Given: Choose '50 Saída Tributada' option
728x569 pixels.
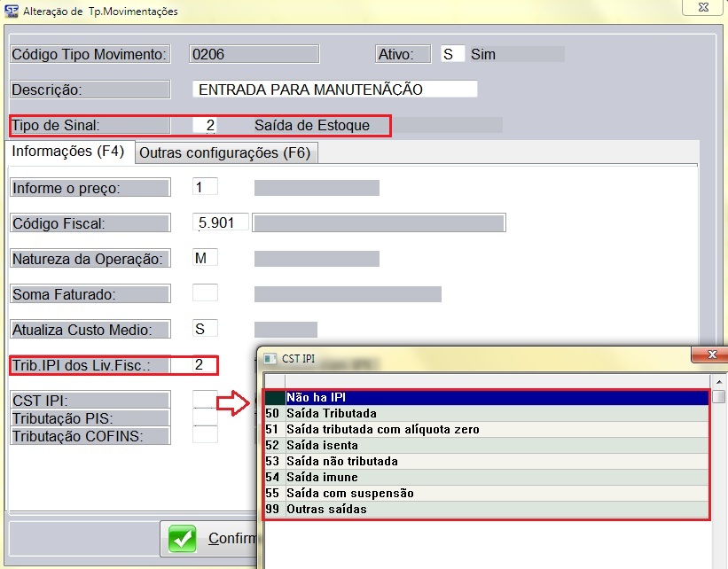Looking at the screenshot, I should click(487, 414).
